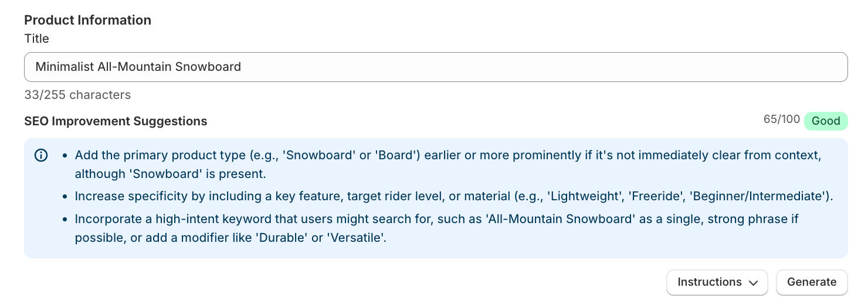
Task: Focus the product Title input field
Action: pos(435,67)
